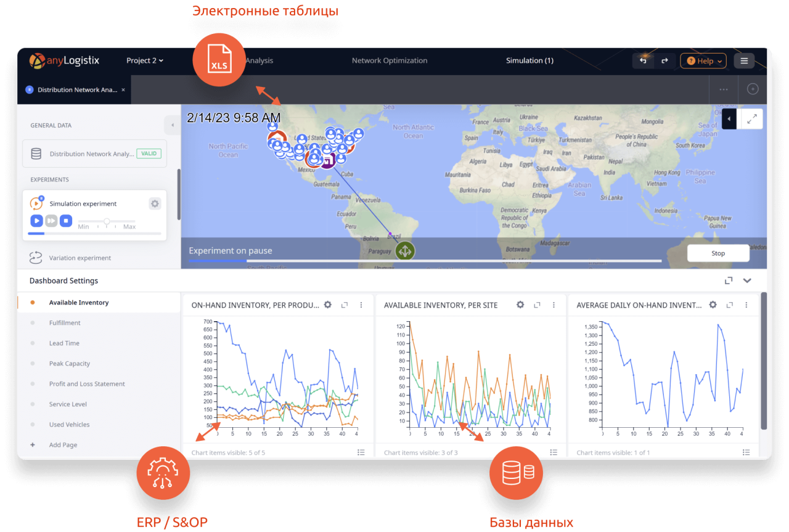
Task: Toggle legend list for On-Hand Inventory chart
Action: coord(361,452)
